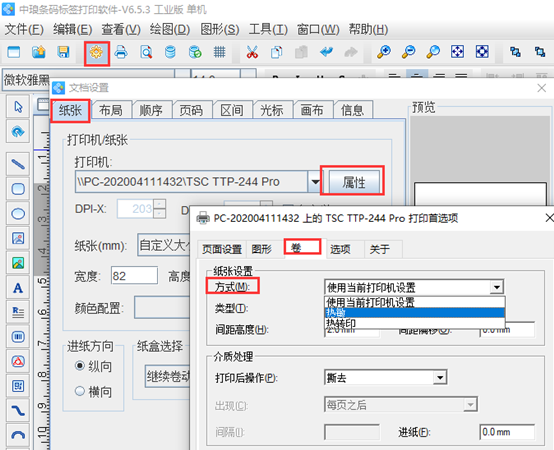Expand the printer selection dropdown
This screenshot has height=450, width=554.
pyautogui.click(x=314, y=182)
